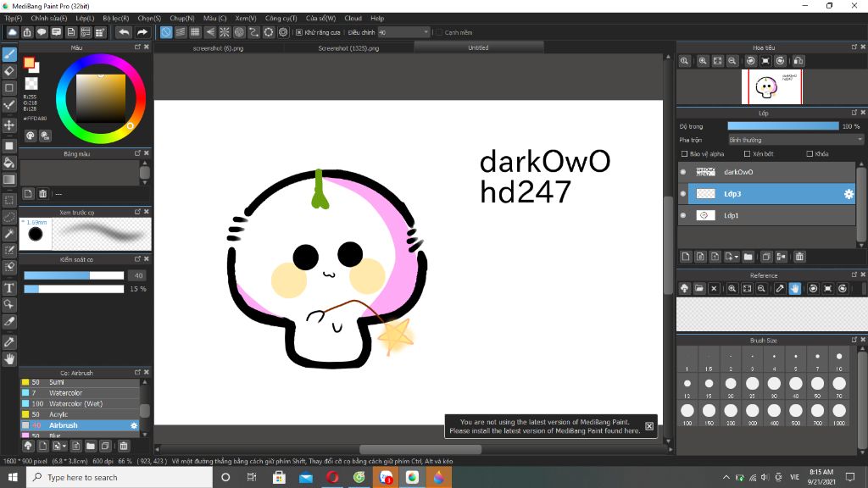Select the Hand pan tool in left toolbar
This screenshot has width=868, height=488.
[9, 359]
